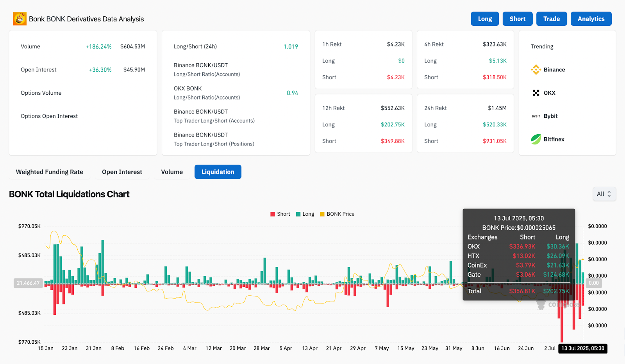Toggle the Long series in chart legend
This screenshot has height=364, width=625.
(308, 214)
